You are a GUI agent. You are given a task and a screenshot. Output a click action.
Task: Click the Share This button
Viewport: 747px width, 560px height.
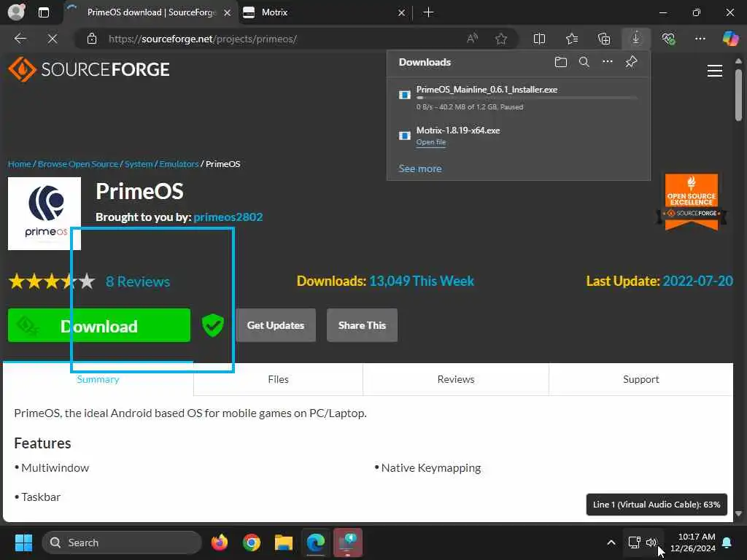click(362, 325)
